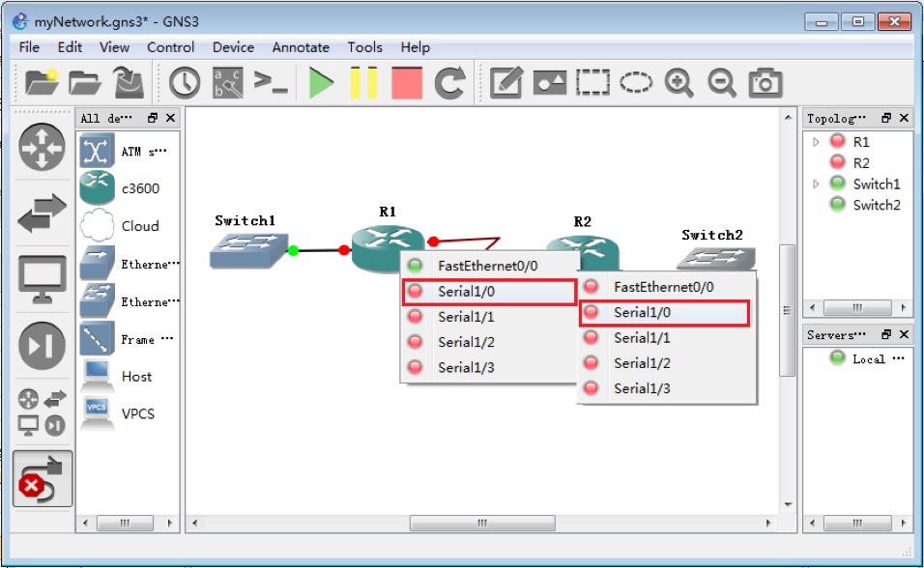Select the VPCS device
The width and height of the screenshot is (924, 568).
coord(129,413)
